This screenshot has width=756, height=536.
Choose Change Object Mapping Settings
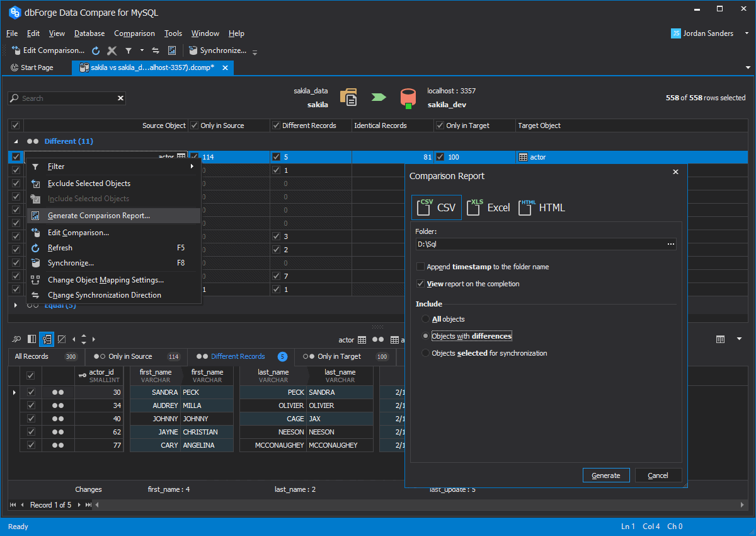tap(113, 280)
